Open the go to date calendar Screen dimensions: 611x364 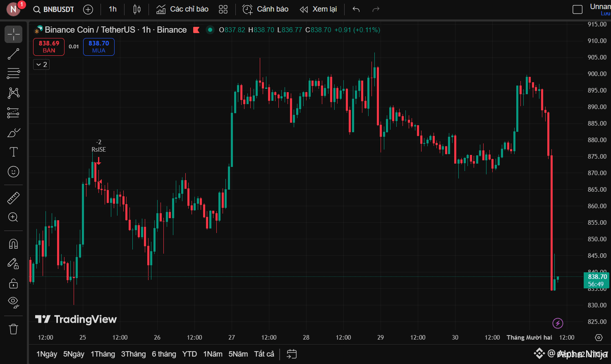click(x=292, y=354)
